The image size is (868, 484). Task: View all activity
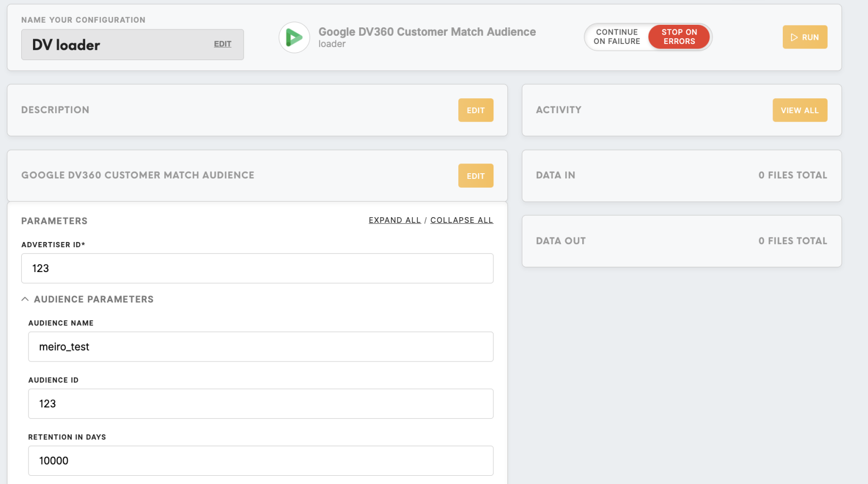[x=799, y=110]
